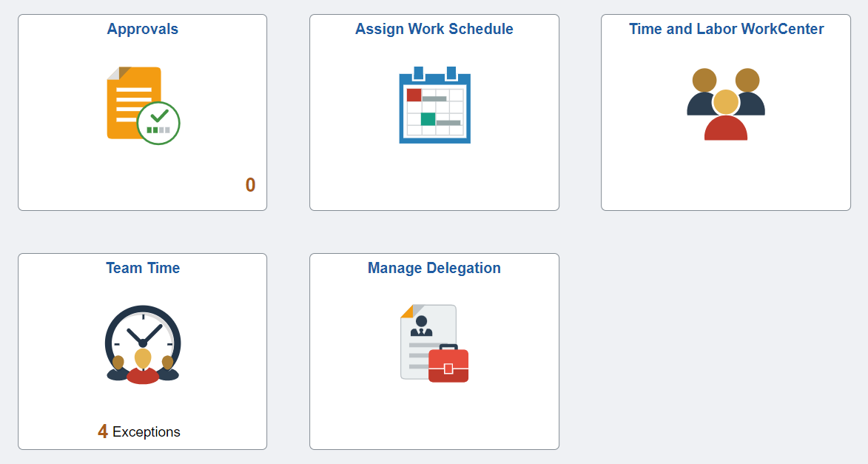Open the Approvals tile
The image size is (868, 464).
click(142, 111)
